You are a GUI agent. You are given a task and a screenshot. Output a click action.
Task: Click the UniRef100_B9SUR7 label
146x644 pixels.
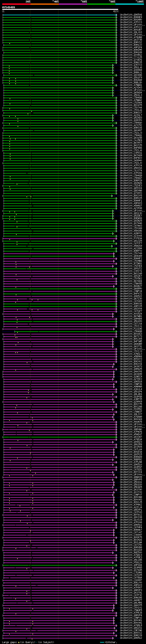pyautogui.click(x=131, y=30)
